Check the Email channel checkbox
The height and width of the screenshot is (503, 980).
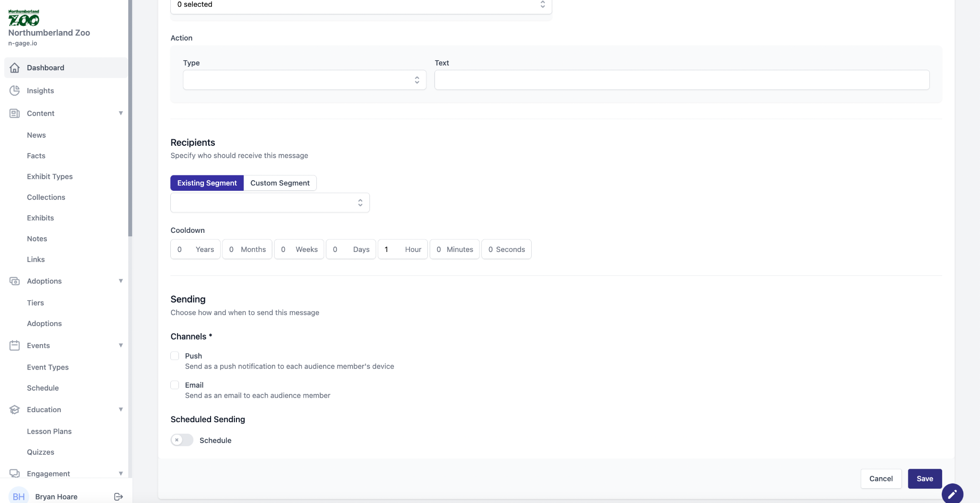[175, 385]
